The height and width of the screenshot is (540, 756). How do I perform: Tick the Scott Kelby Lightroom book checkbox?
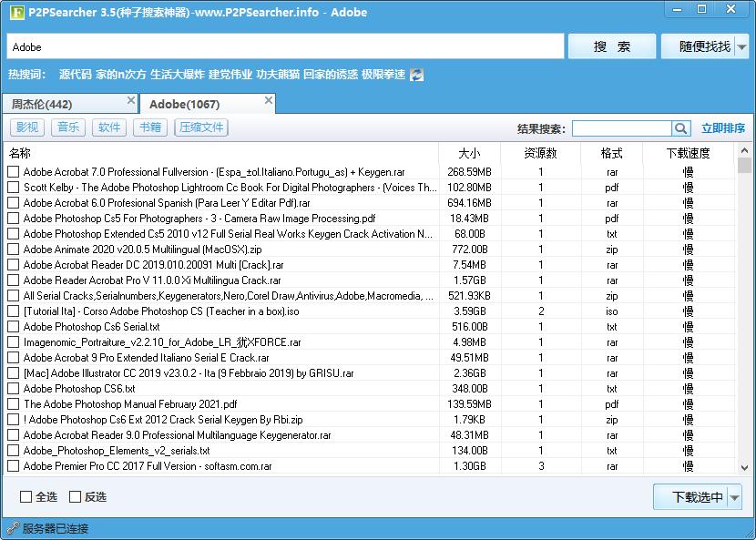[x=14, y=187]
